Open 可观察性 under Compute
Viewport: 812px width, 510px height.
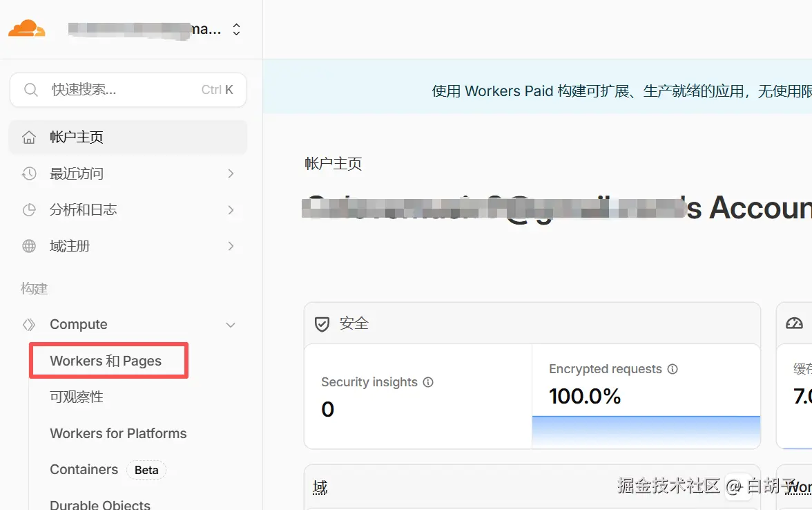tap(77, 397)
